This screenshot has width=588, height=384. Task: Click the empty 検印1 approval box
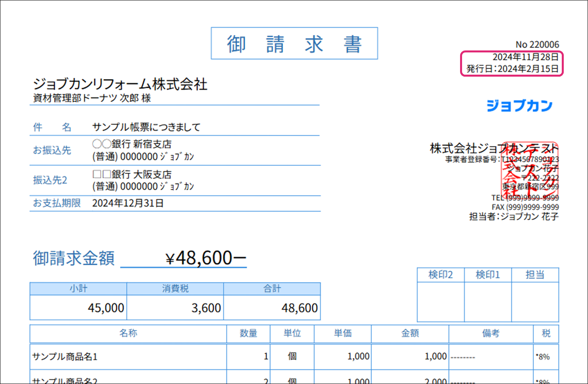(x=487, y=301)
